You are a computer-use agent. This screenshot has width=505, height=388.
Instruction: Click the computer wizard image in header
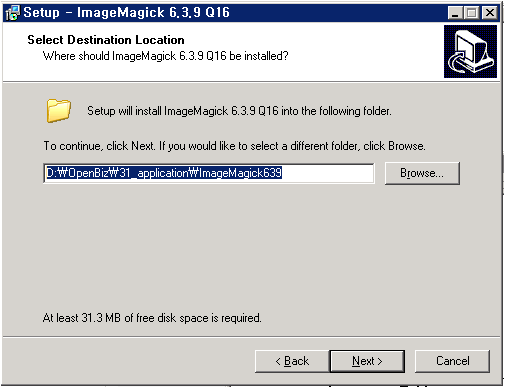click(470, 52)
